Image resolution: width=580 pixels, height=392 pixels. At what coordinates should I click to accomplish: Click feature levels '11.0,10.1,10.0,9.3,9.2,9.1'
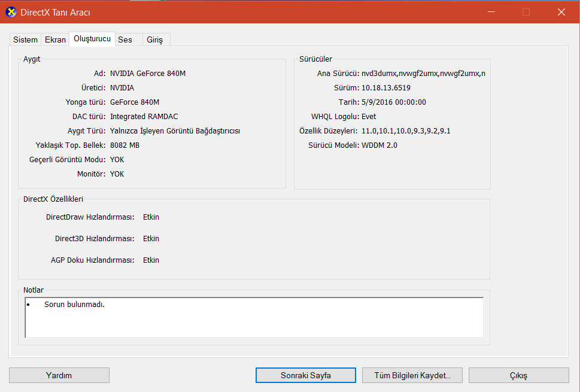pos(406,131)
